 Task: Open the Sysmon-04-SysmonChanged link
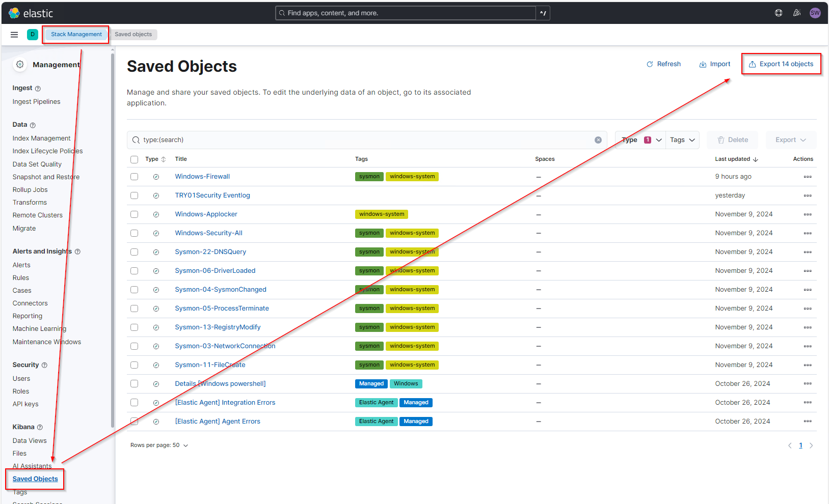pyautogui.click(x=221, y=290)
